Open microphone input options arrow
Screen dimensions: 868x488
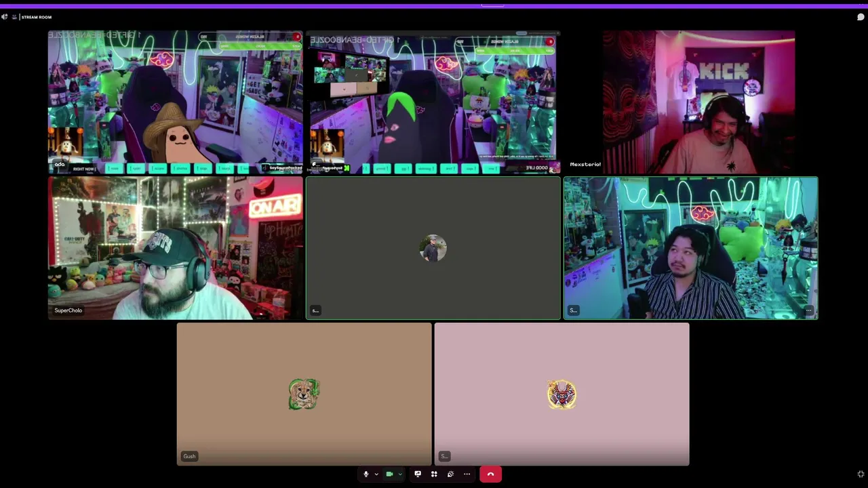click(376, 474)
